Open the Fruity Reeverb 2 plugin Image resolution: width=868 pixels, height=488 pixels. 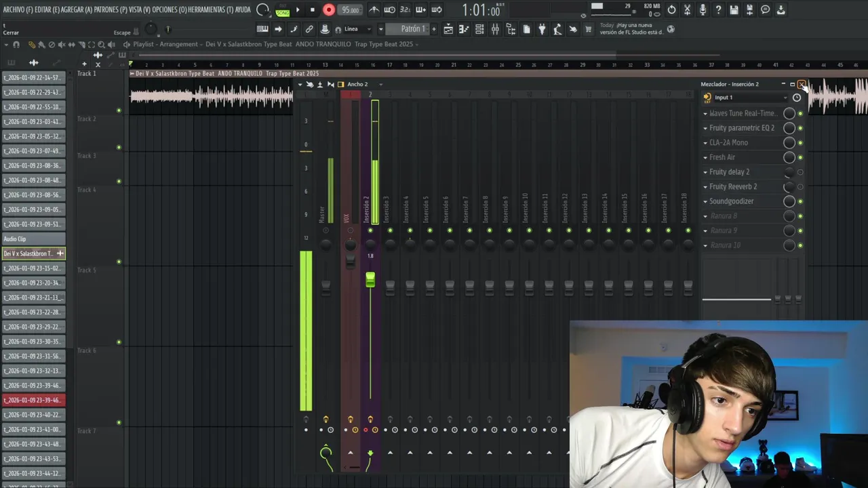coord(733,187)
